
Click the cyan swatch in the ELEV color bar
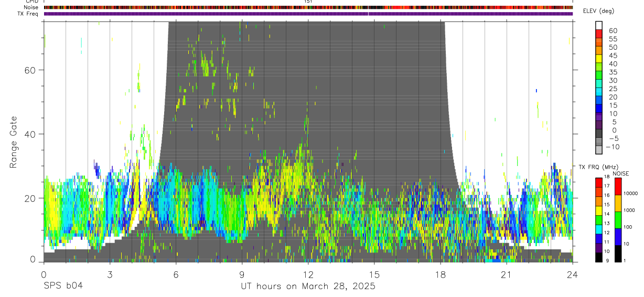pyautogui.click(x=599, y=92)
